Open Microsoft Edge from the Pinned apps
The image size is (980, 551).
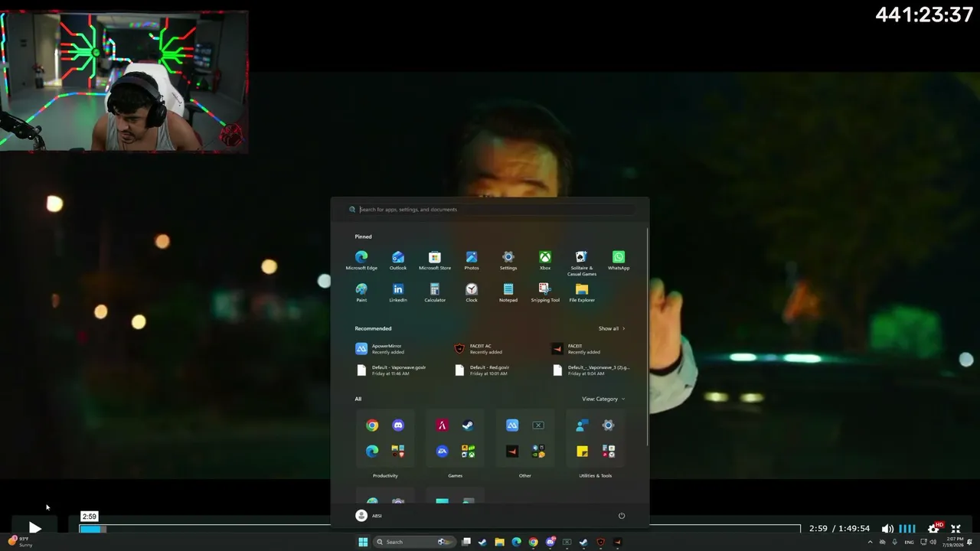(x=361, y=260)
